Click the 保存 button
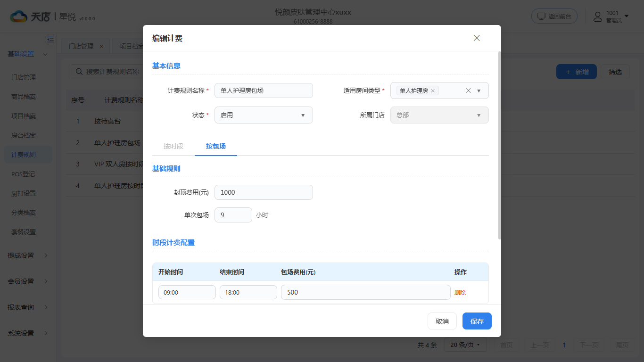 [477, 321]
